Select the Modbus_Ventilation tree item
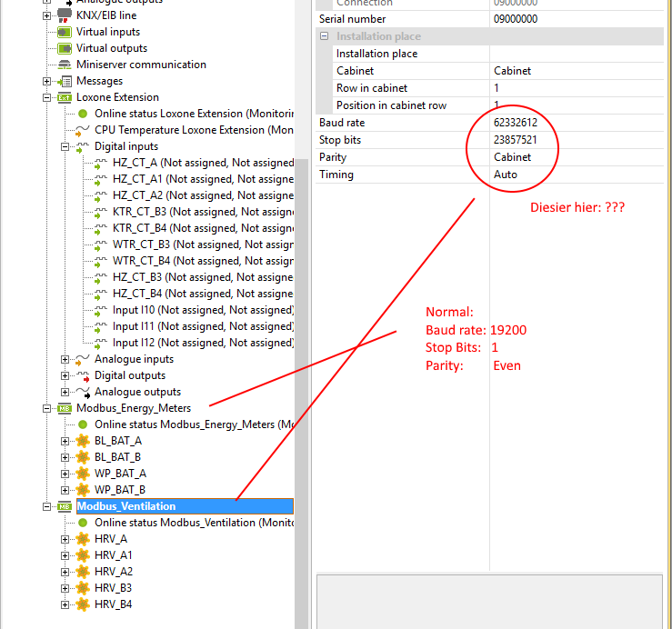 coord(185,506)
